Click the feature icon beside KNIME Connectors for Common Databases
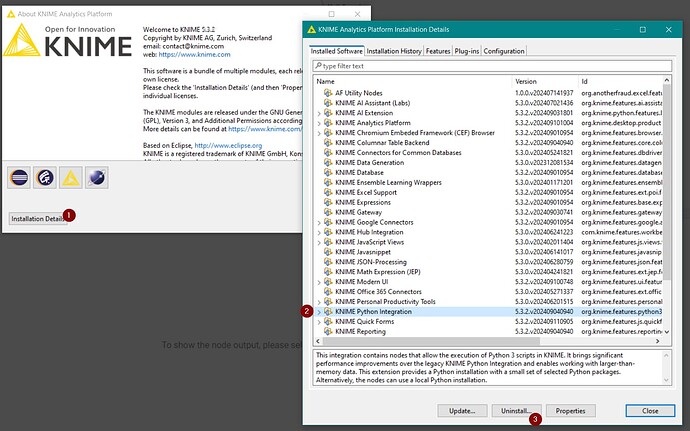 pyautogui.click(x=328, y=152)
